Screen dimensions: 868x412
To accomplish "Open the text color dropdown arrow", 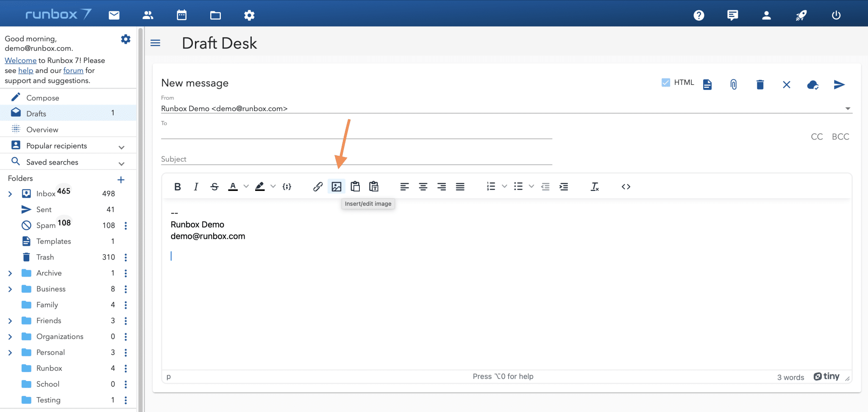I will (246, 186).
